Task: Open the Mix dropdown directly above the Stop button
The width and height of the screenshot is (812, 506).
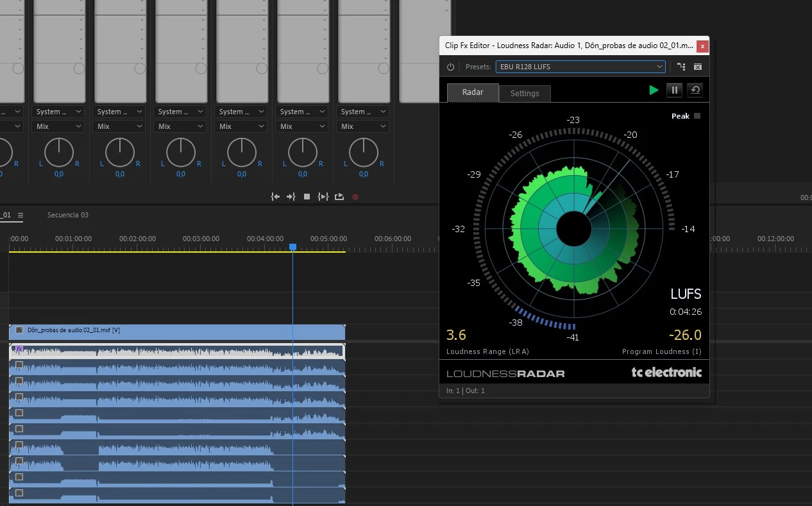Action: [302, 126]
